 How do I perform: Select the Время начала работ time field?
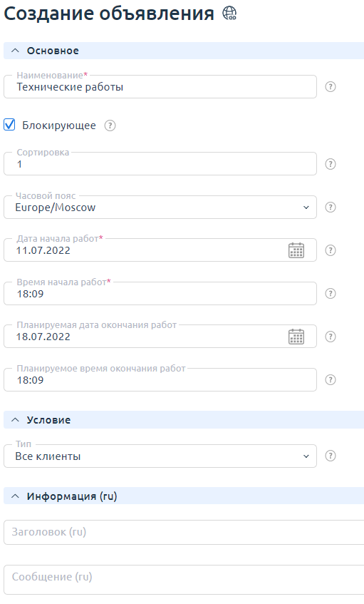click(x=160, y=294)
